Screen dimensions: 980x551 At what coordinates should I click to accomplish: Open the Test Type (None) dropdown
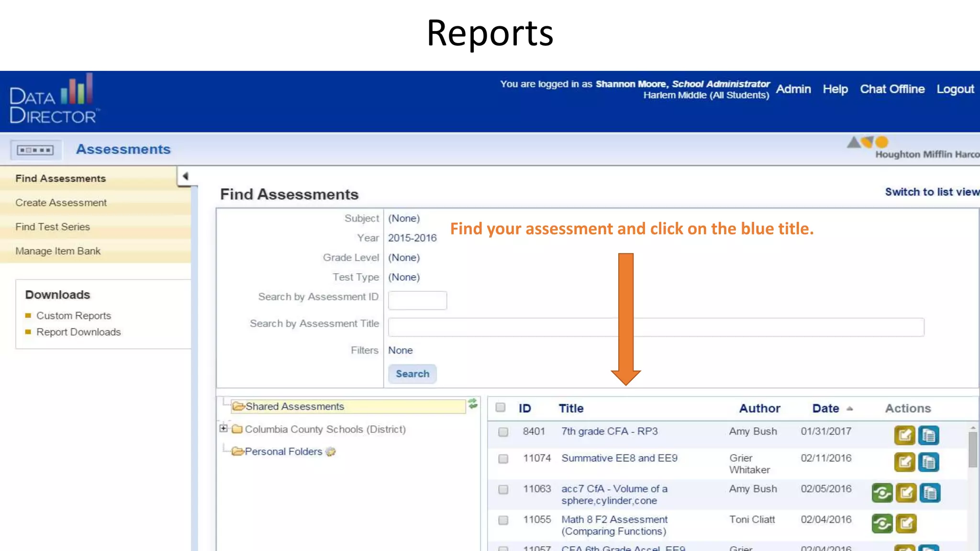(x=404, y=277)
